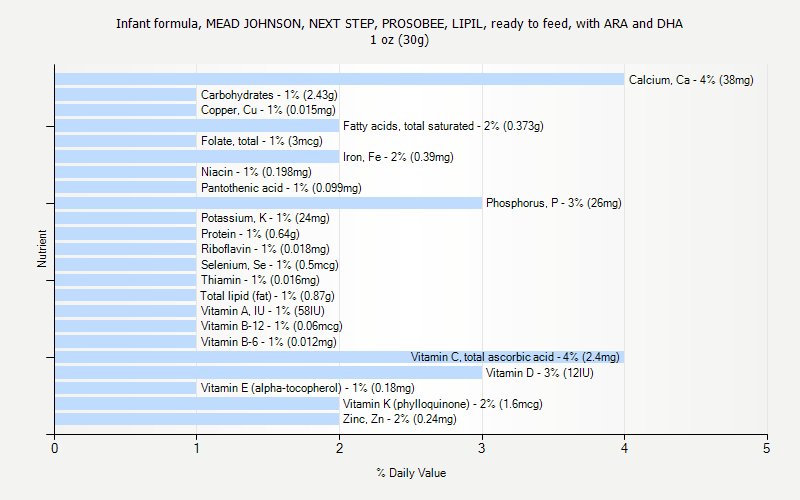Image resolution: width=800 pixels, height=500 pixels.
Task: Click 'Potassium, K - 1% (24mg)' label
Action: [265, 218]
